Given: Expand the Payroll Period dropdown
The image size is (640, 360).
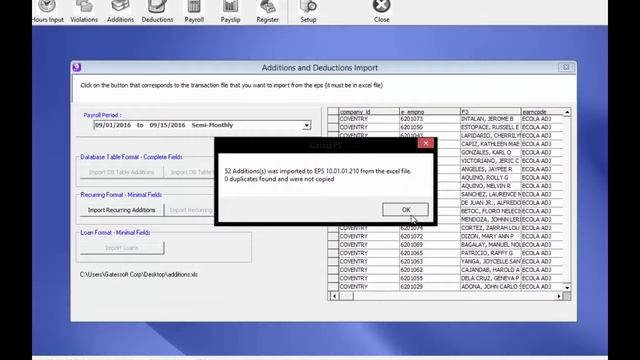Looking at the screenshot, I should click(306, 125).
